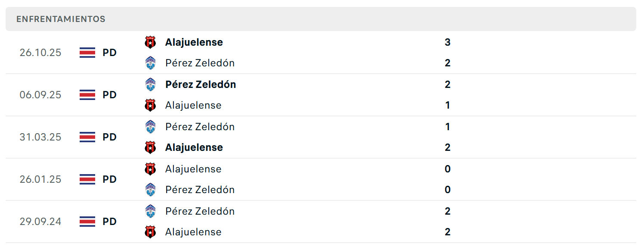Click Costa Rica flag on 26.10.25 row
Viewport: 644px width, 250px height.
point(87,53)
